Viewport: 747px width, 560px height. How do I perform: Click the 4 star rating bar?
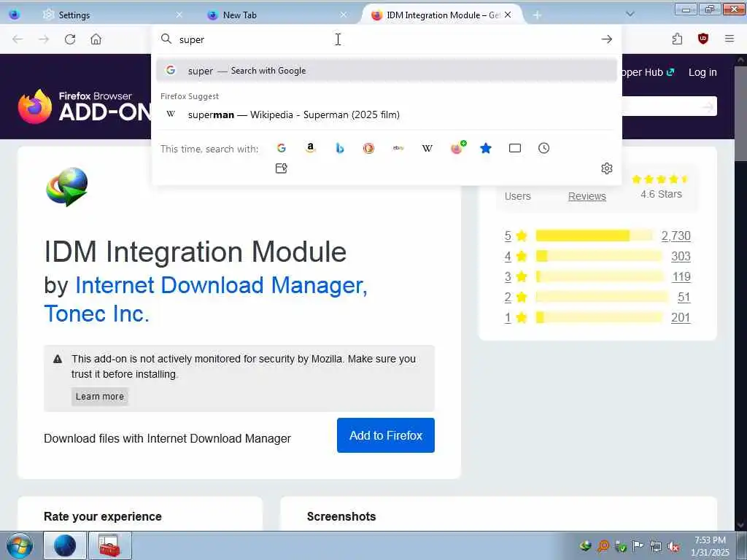coord(599,256)
